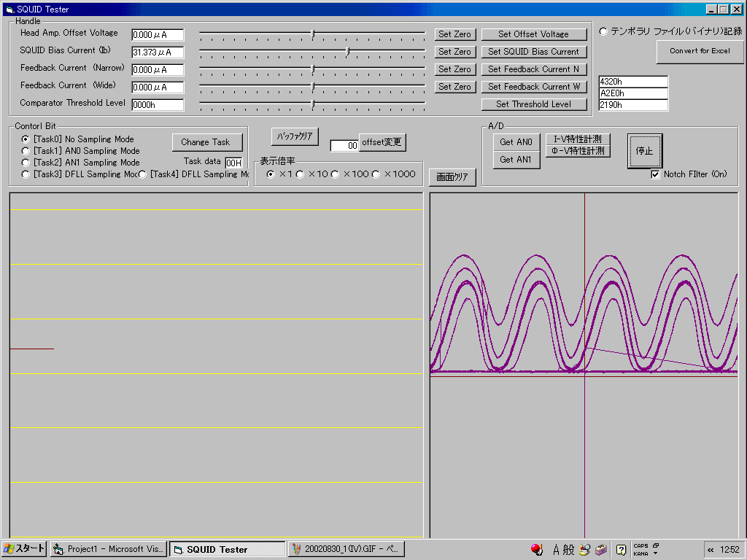Focus the Head Amp. Offset Voltage value field
Screen dimensions: 747x560
coord(158,35)
